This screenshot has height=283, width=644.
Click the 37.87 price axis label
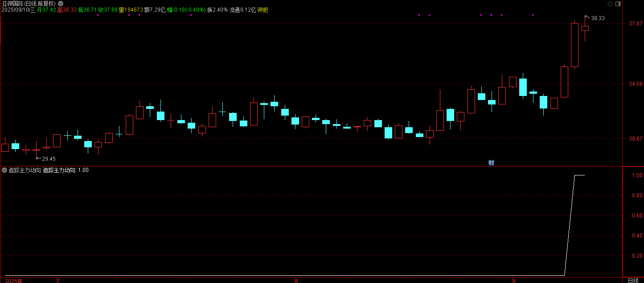click(636, 24)
